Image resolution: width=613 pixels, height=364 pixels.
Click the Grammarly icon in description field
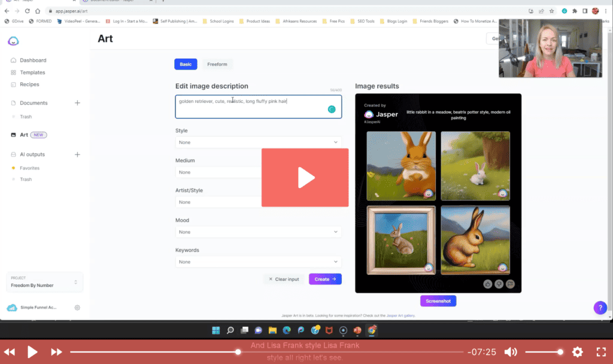pyautogui.click(x=332, y=110)
